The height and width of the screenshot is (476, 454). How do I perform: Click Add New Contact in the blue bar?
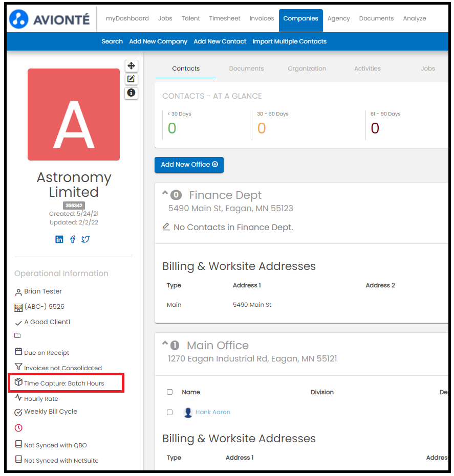(x=220, y=41)
